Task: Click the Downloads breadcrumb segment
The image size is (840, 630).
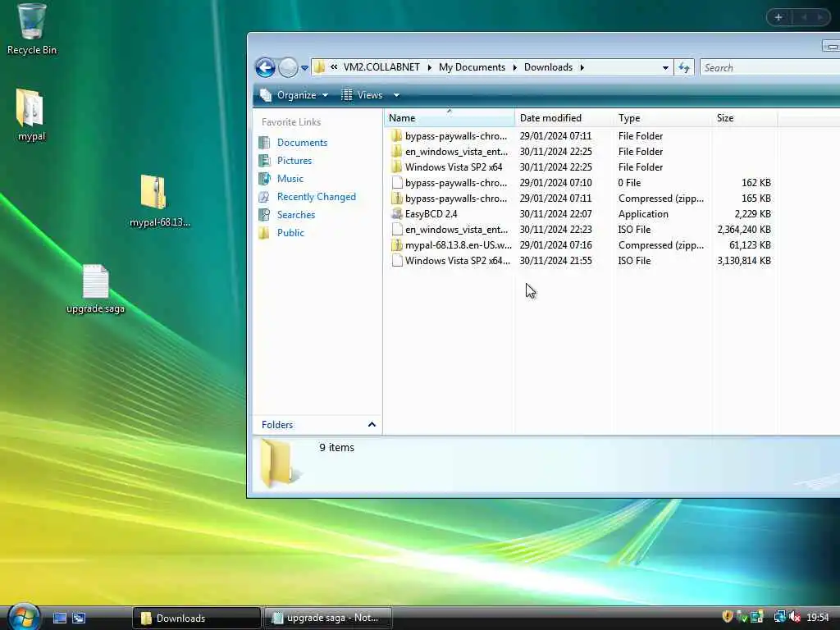Action: [x=548, y=67]
